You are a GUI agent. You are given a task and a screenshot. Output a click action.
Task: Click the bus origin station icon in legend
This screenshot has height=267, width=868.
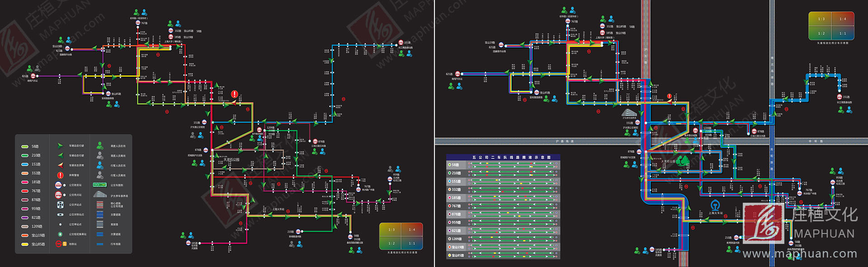tap(58, 185)
